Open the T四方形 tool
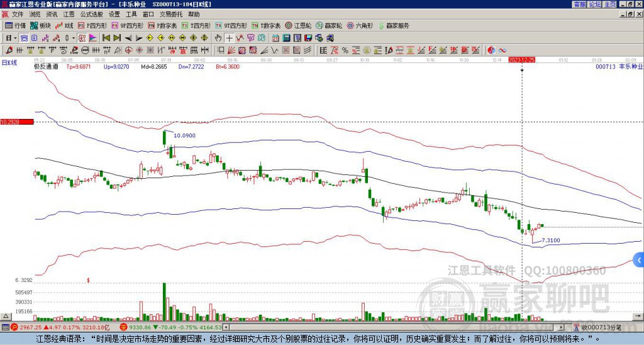644x345 pixels. click(x=196, y=25)
